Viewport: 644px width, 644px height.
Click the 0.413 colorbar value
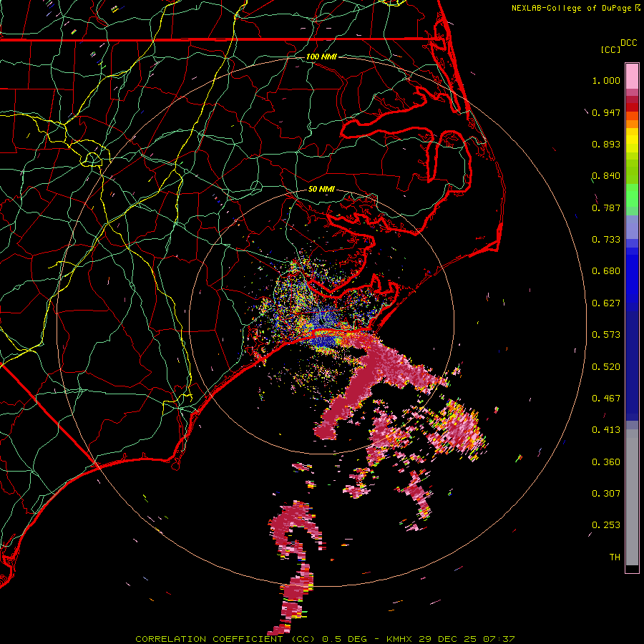(606, 430)
